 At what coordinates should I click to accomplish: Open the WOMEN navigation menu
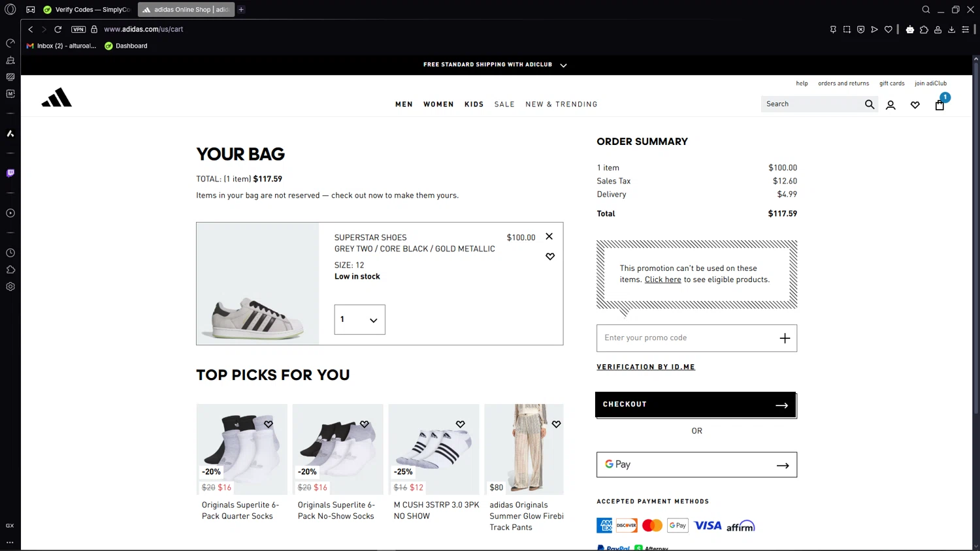(438, 104)
